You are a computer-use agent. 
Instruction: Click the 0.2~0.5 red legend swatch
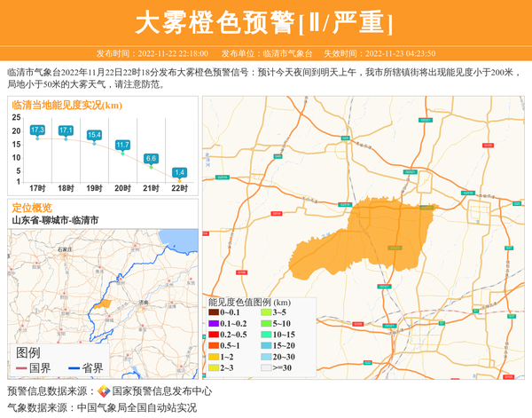tap(214, 335)
